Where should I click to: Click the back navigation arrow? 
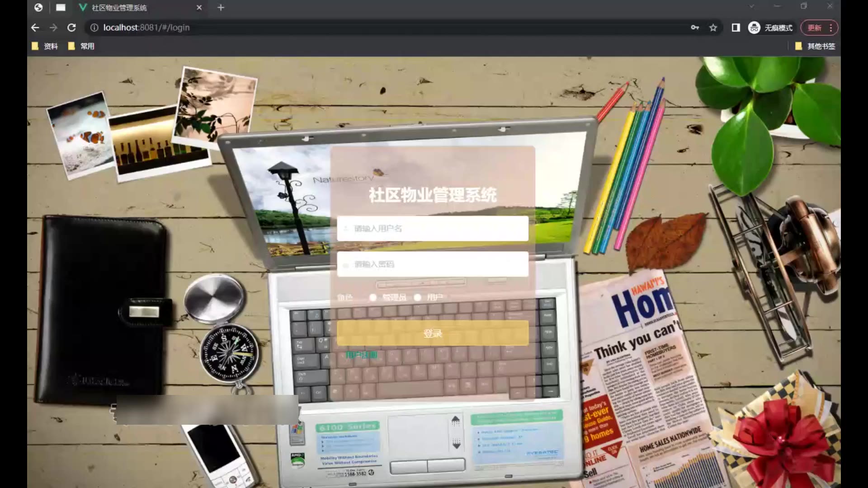click(35, 28)
